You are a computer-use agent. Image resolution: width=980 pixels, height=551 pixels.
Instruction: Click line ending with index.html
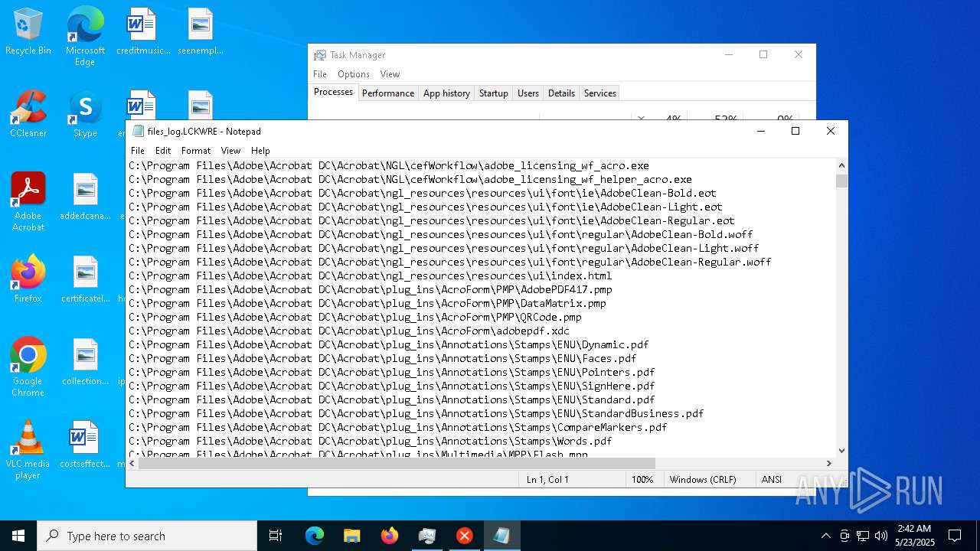tap(371, 275)
